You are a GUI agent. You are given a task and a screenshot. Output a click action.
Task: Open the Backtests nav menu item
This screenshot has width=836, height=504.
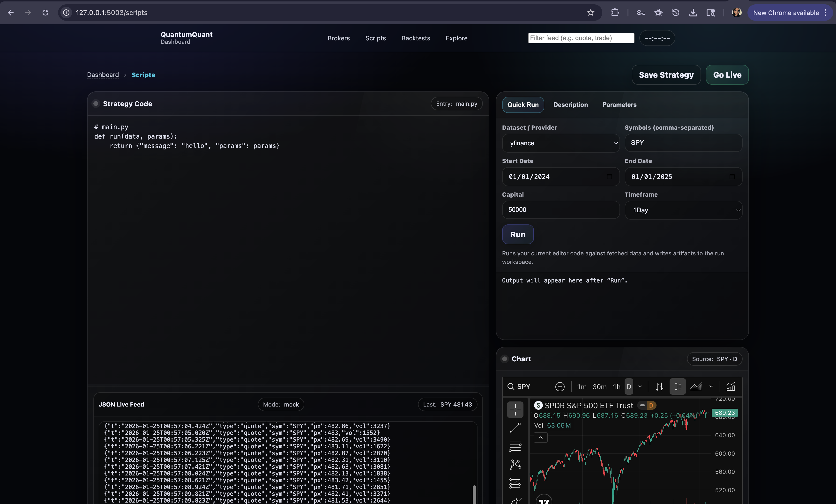pos(415,38)
